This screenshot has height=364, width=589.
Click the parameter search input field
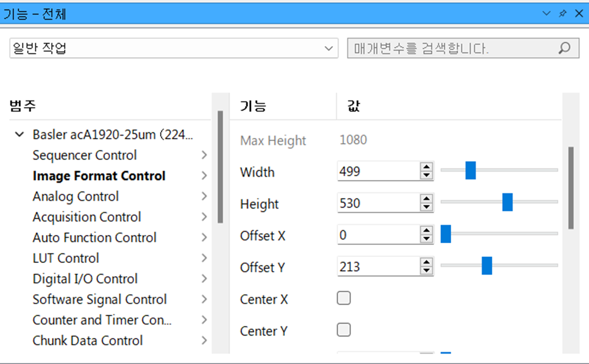click(x=450, y=48)
